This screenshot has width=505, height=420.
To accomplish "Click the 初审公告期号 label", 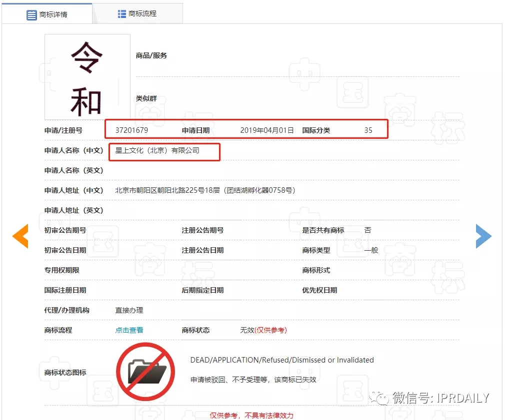I will coord(65,230).
